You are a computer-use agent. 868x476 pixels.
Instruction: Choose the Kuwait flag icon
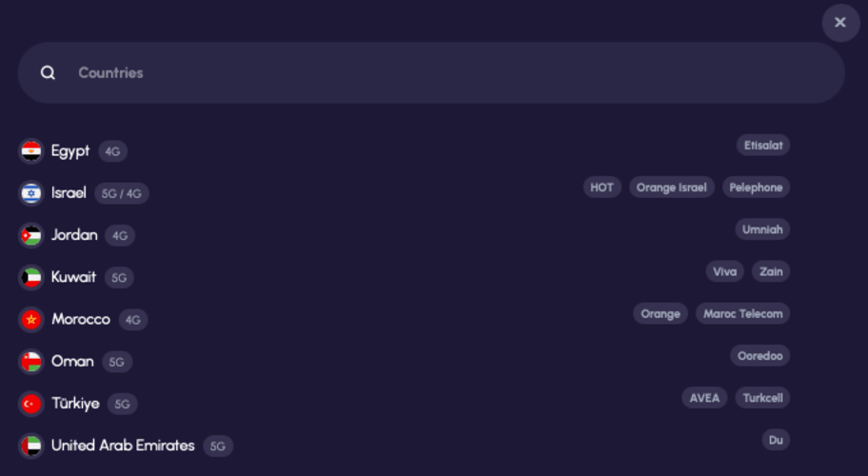pyautogui.click(x=31, y=277)
